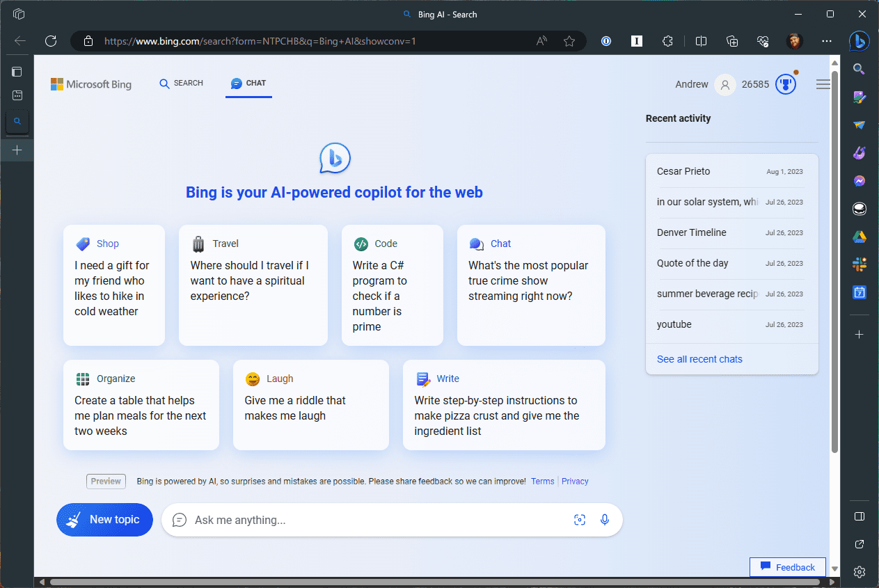The width and height of the screenshot is (879, 588).
Task: Toggle split screen view icon
Action: coord(702,41)
